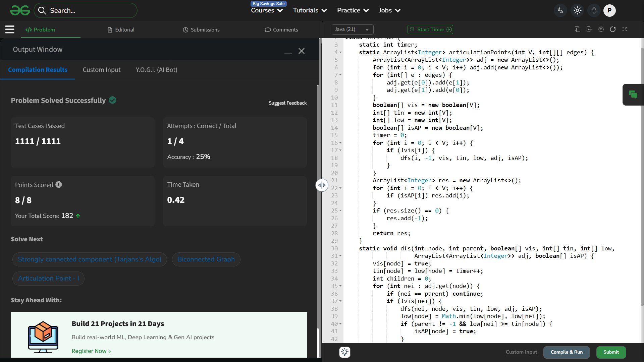
Task: Expand the editor to fullscreen
Action: 624,29
